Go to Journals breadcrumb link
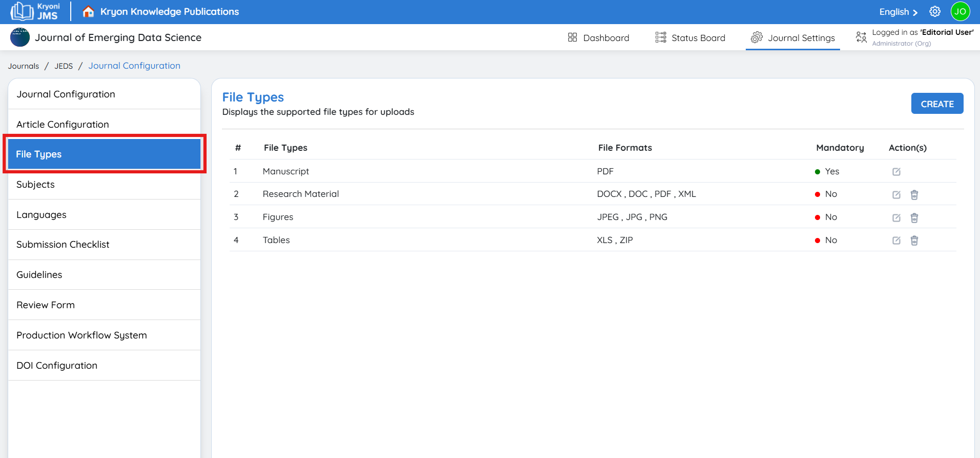980x458 pixels. click(x=24, y=66)
